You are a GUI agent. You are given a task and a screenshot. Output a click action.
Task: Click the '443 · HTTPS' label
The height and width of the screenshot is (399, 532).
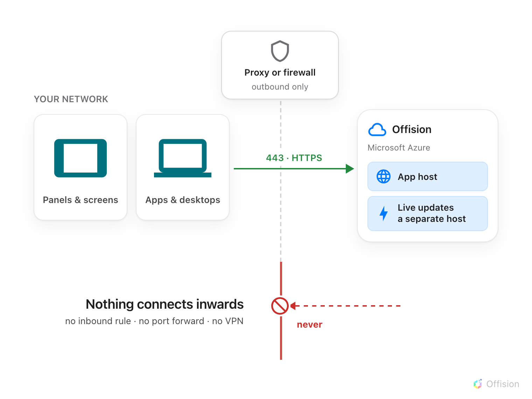(294, 158)
